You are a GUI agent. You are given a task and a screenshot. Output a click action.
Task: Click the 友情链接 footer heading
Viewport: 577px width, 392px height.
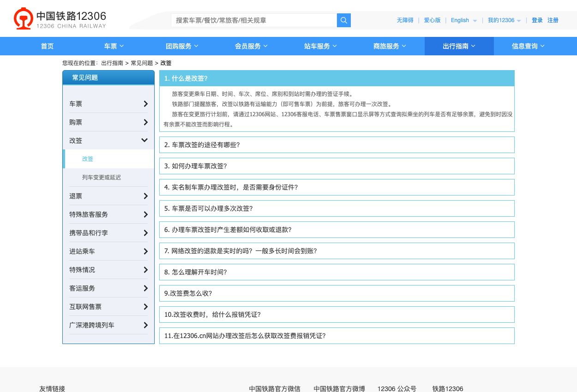52,389
